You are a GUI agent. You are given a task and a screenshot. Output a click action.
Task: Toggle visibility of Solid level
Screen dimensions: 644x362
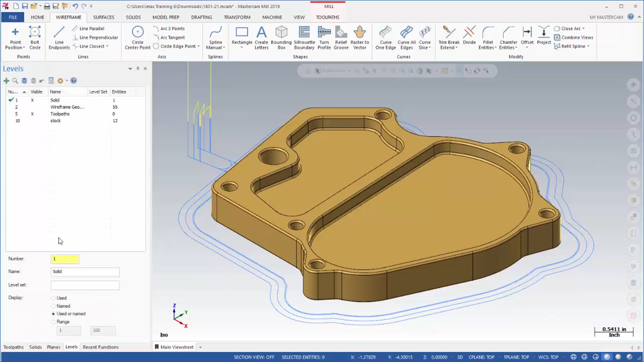tap(32, 100)
